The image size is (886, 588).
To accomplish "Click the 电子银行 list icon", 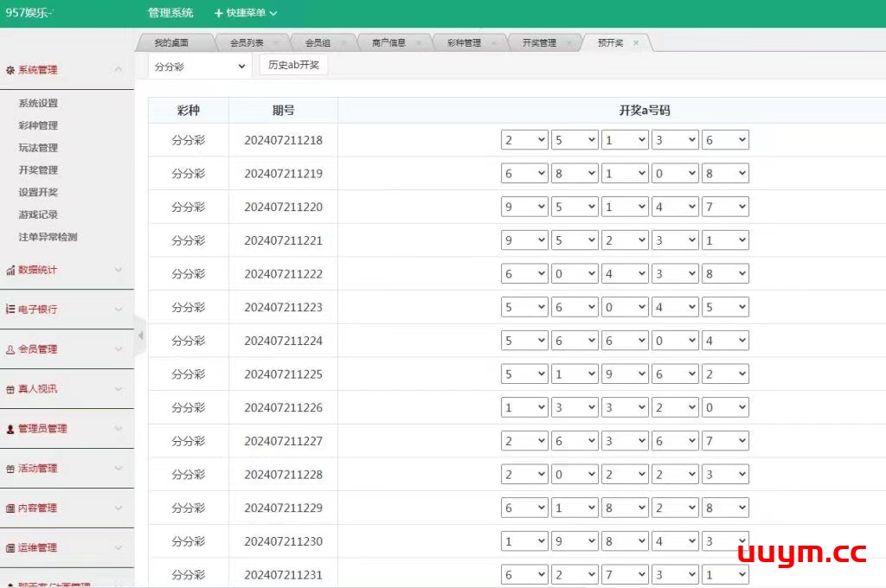I will click(x=10, y=310).
